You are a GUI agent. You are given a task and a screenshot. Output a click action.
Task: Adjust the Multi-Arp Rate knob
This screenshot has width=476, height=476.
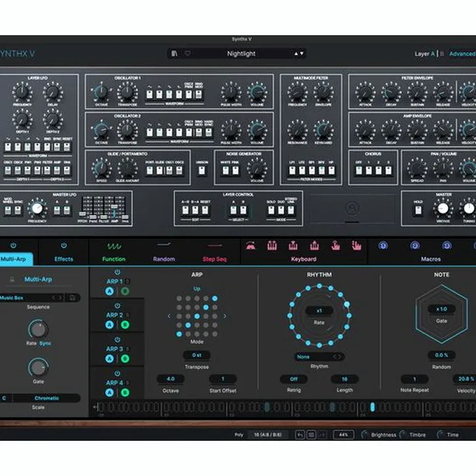pos(38,330)
